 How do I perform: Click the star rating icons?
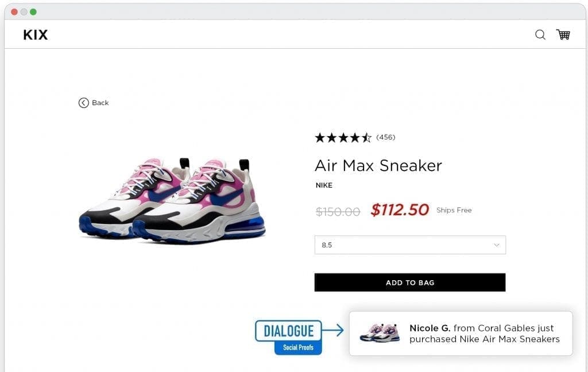(343, 137)
